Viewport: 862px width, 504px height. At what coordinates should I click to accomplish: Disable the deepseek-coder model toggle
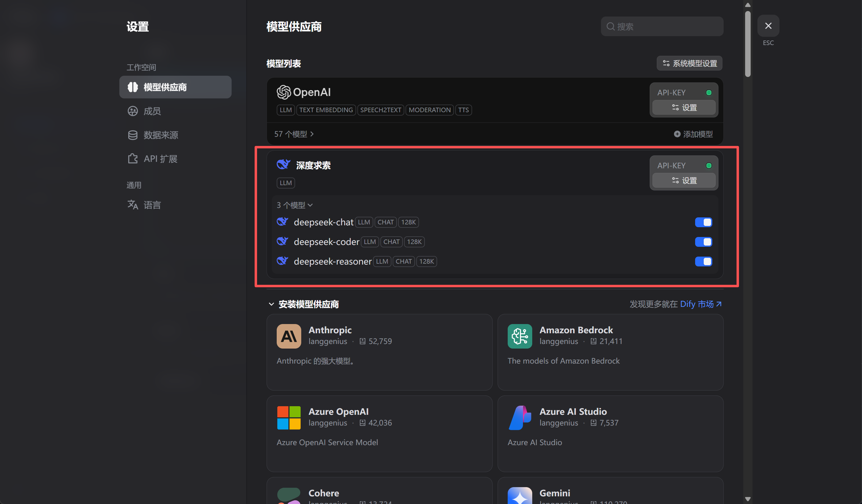click(x=703, y=242)
